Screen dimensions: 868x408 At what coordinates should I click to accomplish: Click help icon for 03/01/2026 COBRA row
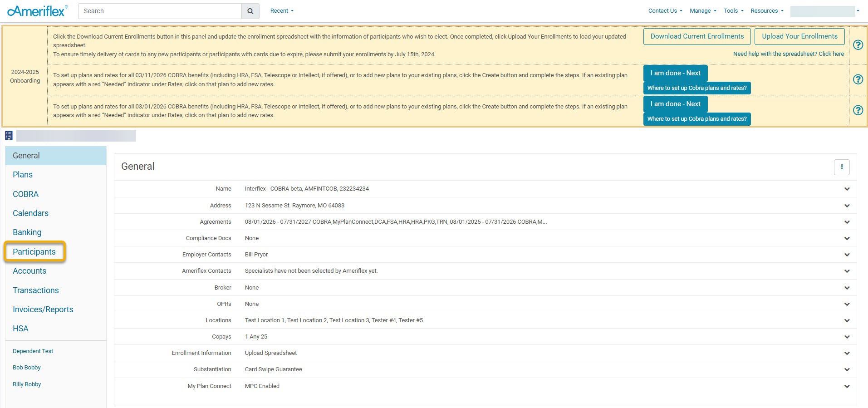[858, 110]
